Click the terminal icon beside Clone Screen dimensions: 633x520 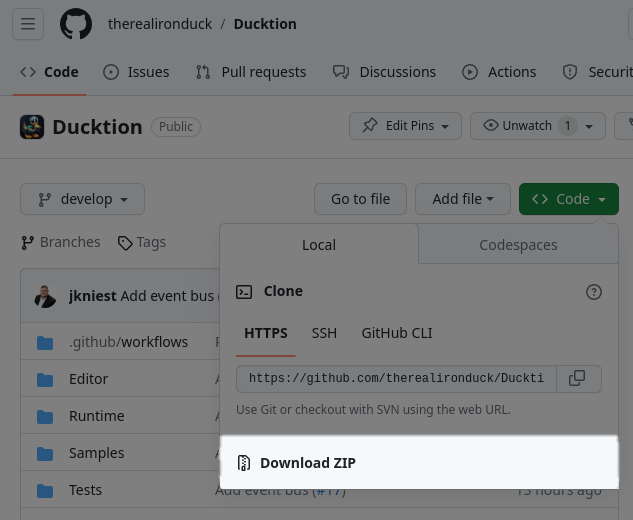point(244,292)
